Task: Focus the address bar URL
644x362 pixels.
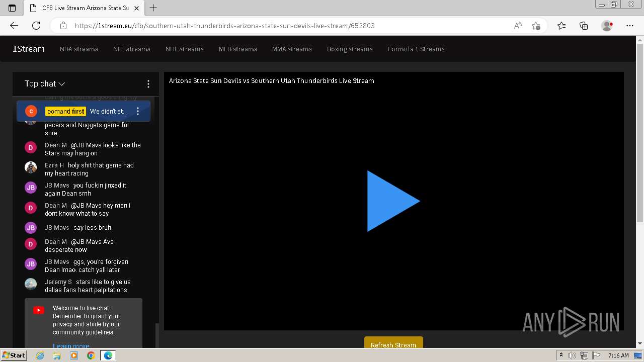Action: (225, 26)
